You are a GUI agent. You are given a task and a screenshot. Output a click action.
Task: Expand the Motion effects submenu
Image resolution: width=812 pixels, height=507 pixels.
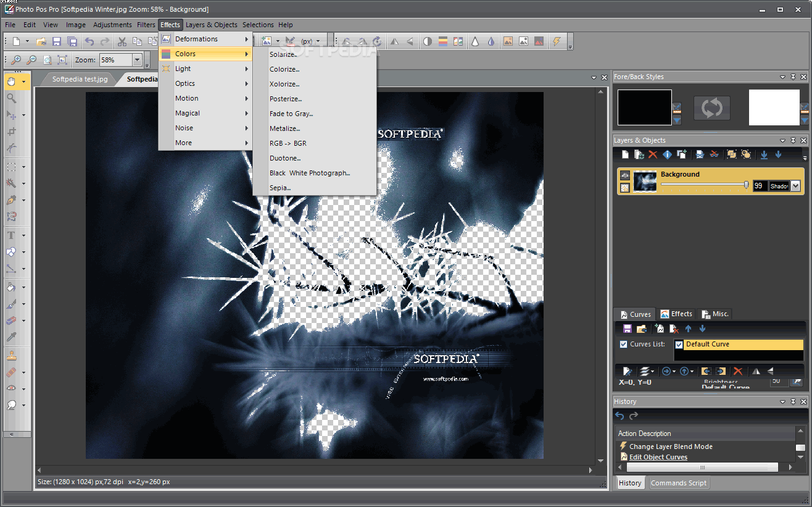click(x=205, y=98)
